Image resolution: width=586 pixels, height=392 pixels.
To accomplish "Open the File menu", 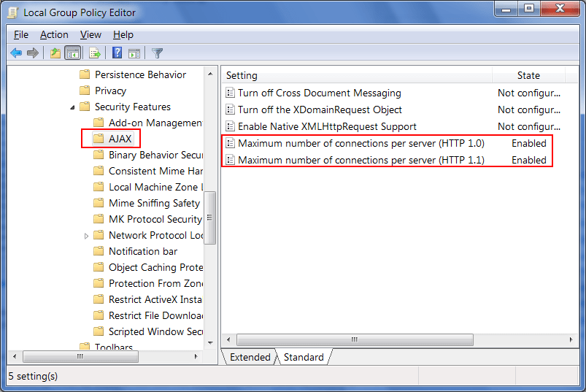I will (x=21, y=35).
